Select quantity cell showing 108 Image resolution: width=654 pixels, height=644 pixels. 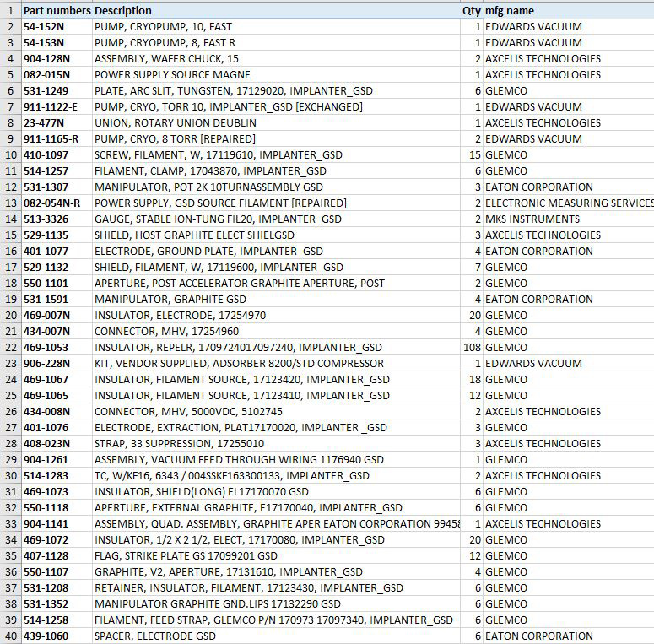pos(471,347)
